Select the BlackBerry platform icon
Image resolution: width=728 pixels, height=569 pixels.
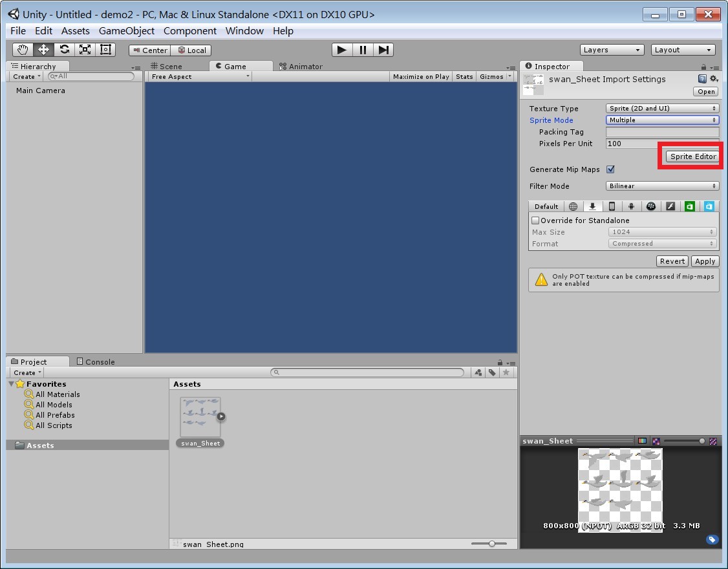click(651, 207)
